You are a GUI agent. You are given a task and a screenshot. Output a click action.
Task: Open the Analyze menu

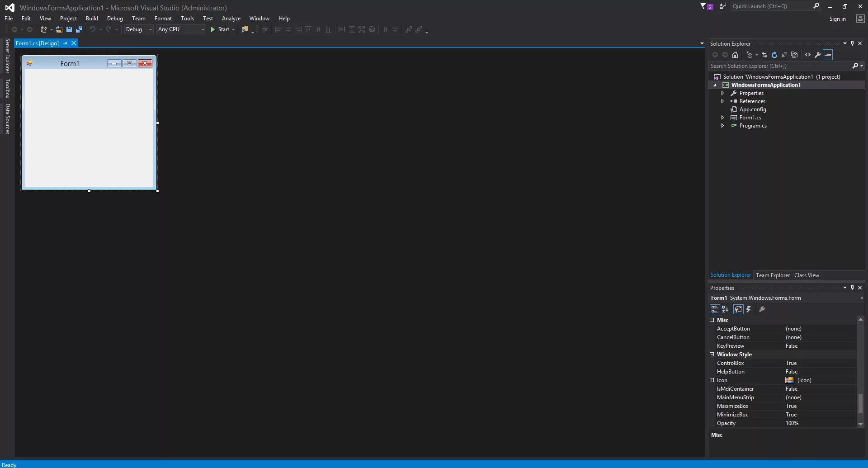click(231, 19)
